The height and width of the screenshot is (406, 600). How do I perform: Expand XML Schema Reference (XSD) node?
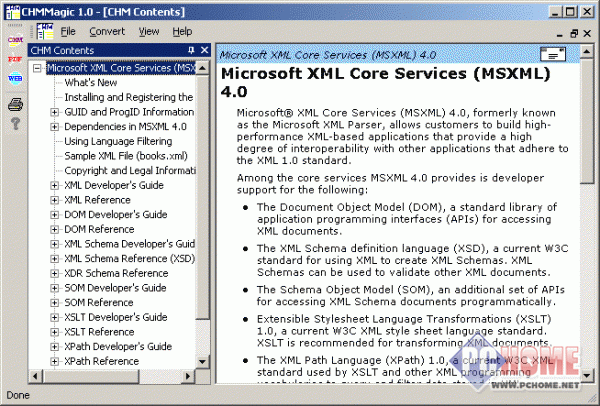[x=54, y=259]
